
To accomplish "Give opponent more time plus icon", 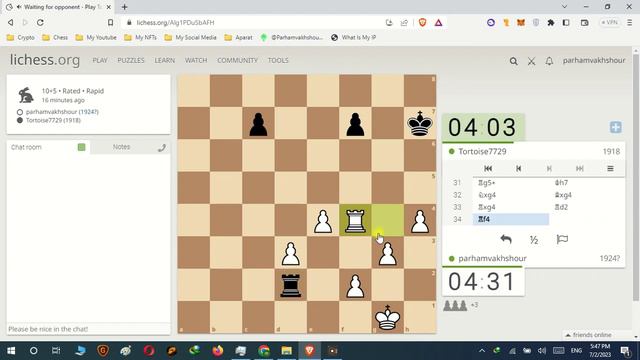I will 616,127.
